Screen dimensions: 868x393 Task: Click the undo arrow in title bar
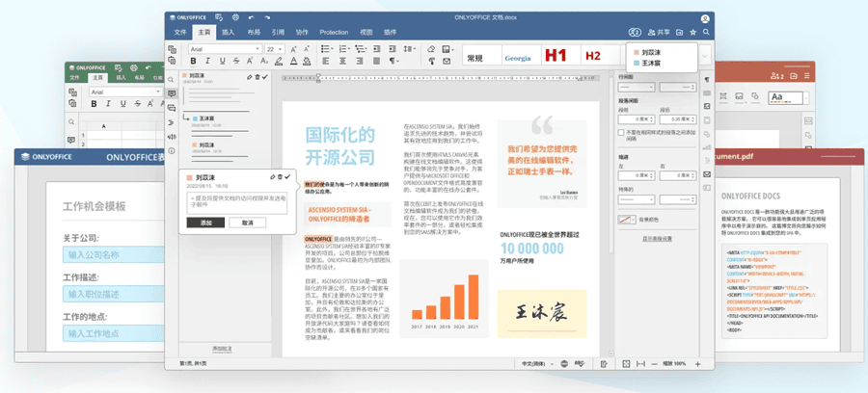pos(252,17)
